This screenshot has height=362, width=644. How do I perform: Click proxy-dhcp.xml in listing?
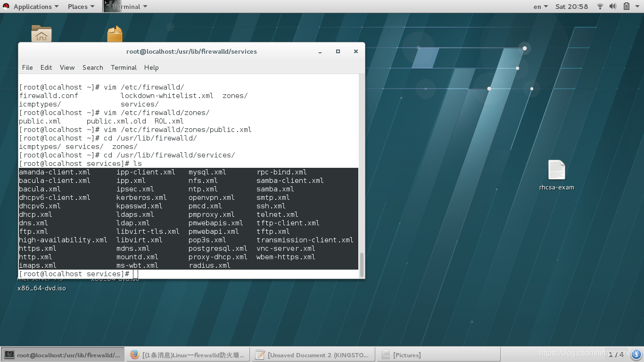click(x=218, y=257)
